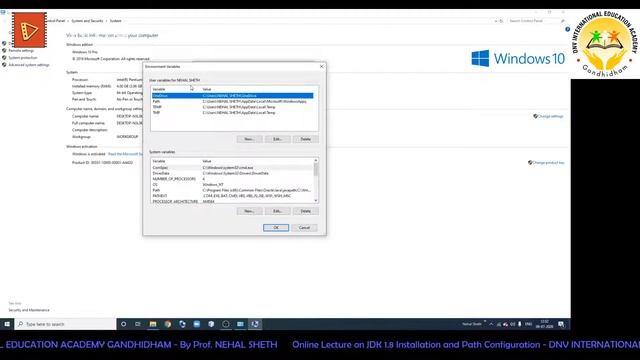Open System protection in System window
This screenshot has height=360, width=640.
[23, 58]
